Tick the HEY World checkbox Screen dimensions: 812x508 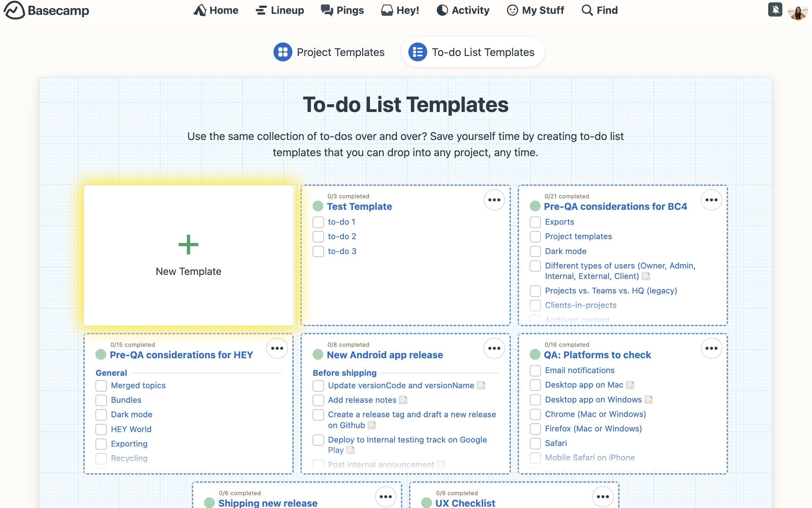tap(101, 429)
